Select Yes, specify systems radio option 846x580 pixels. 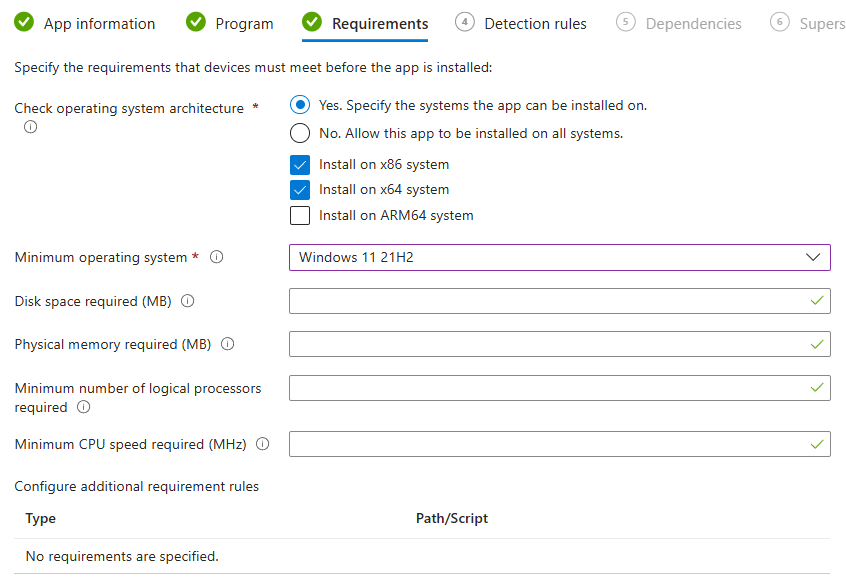[300, 105]
